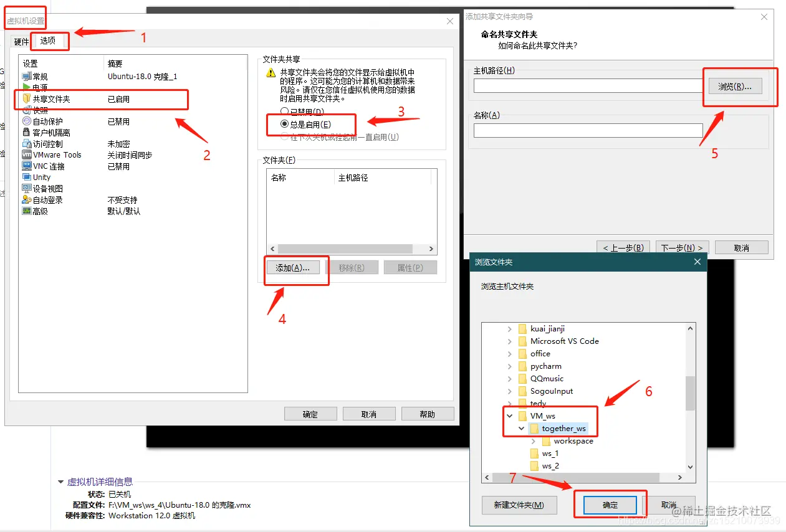Click the 新建文件夹(M) button

coord(519,505)
